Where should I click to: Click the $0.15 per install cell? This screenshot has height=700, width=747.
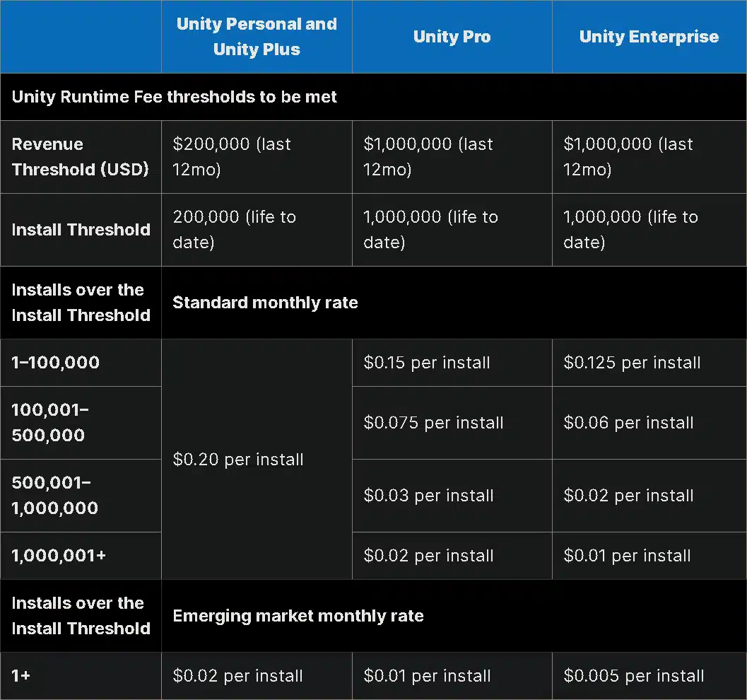pyautogui.click(x=452, y=363)
